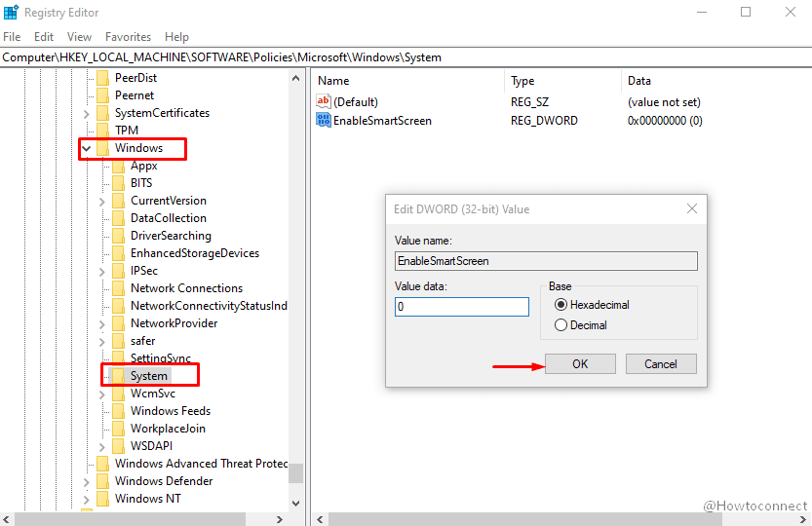The image size is (812, 526).
Task: Click the REG_DWORD type cell
Action: (544, 121)
